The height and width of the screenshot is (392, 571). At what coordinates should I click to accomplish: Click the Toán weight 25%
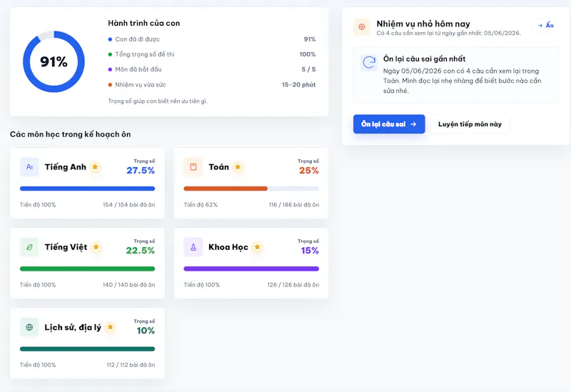(309, 170)
